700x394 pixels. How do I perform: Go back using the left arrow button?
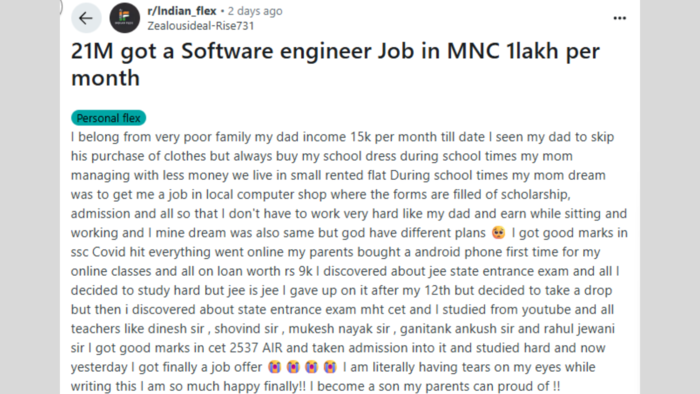[86, 18]
